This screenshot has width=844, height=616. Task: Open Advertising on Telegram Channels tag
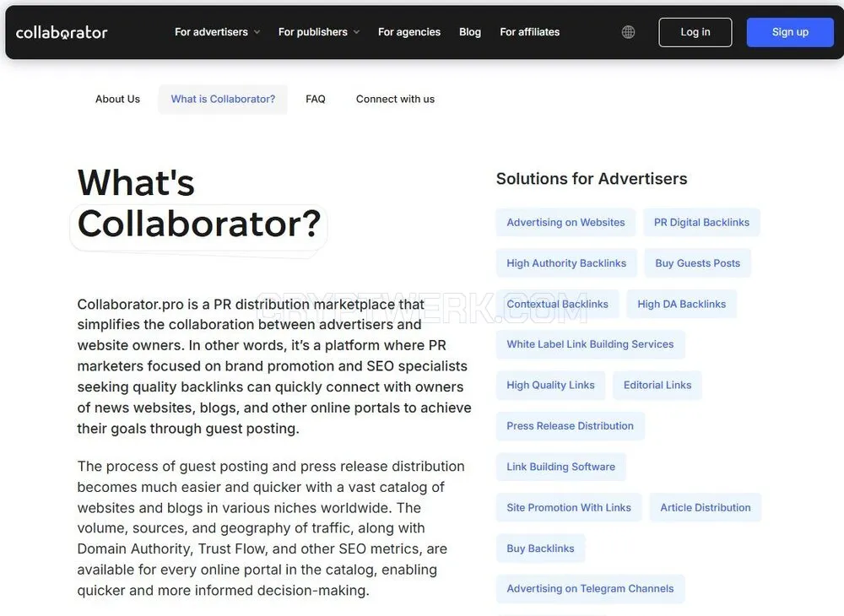click(590, 588)
